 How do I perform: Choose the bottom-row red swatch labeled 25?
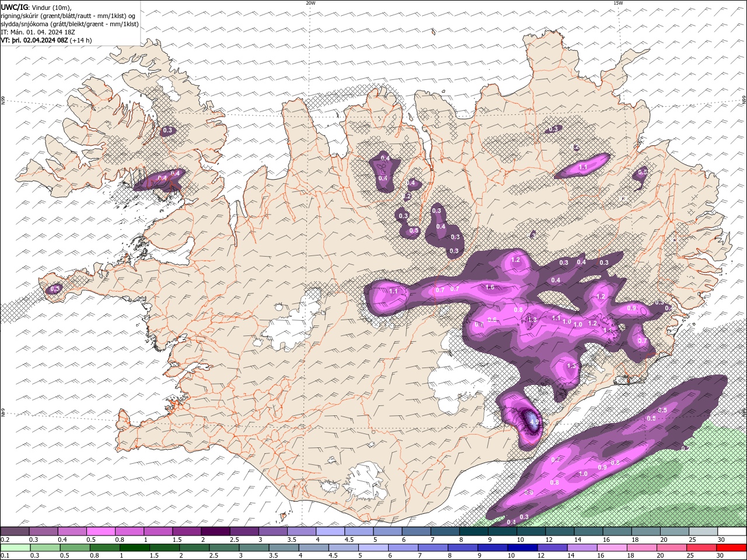pos(702,548)
